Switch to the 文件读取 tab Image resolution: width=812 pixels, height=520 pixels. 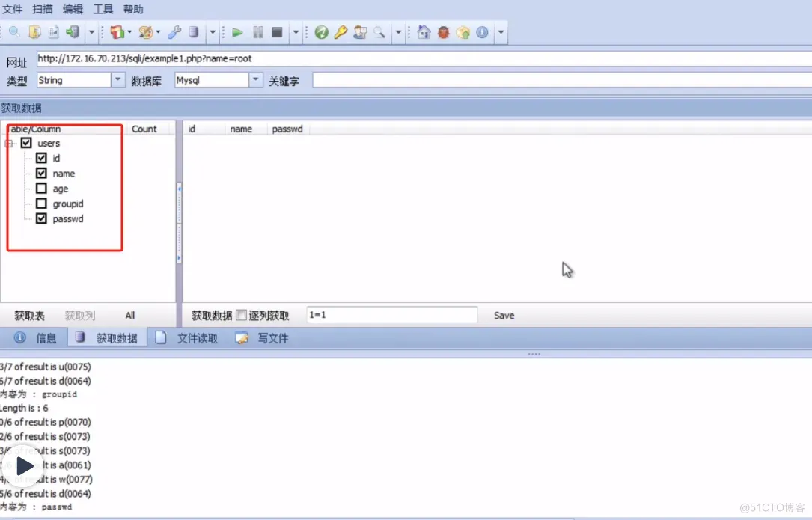(x=186, y=338)
